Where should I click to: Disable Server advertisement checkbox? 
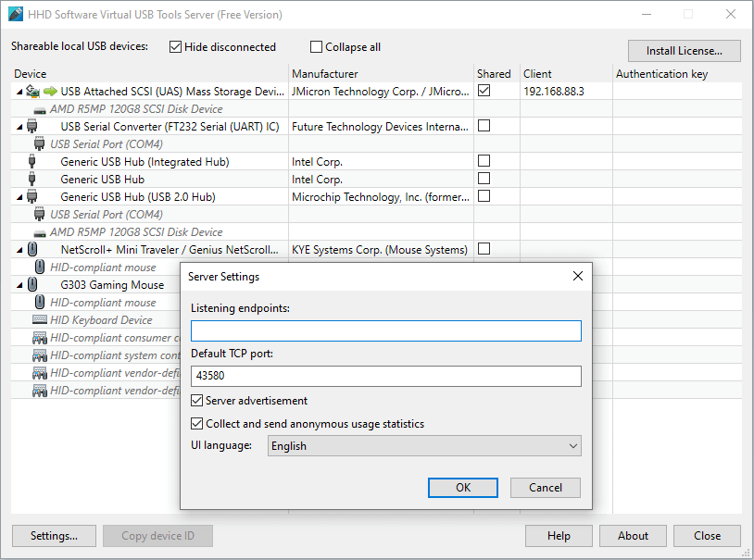point(196,401)
